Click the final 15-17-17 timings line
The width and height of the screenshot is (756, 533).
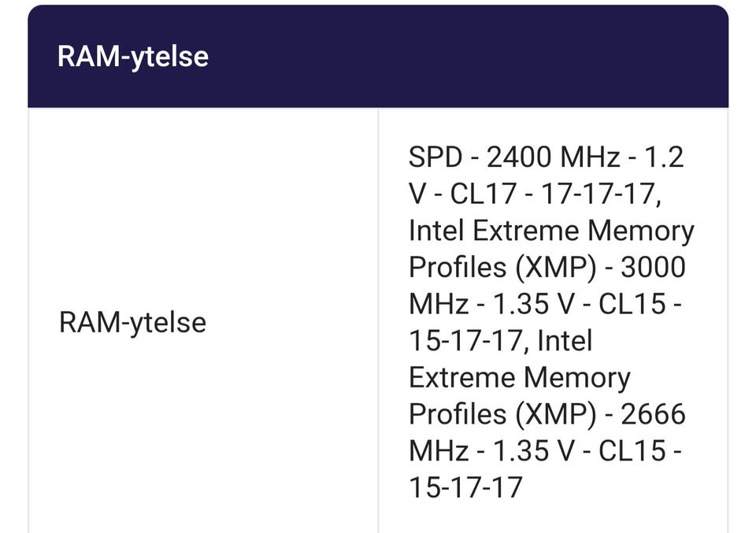(x=465, y=487)
